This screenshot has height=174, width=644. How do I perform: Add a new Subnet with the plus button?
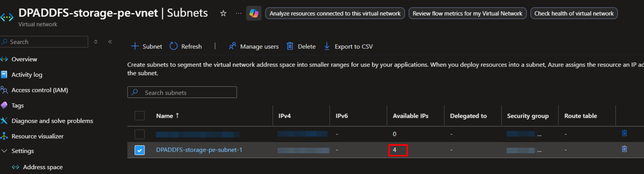[x=147, y=47]
